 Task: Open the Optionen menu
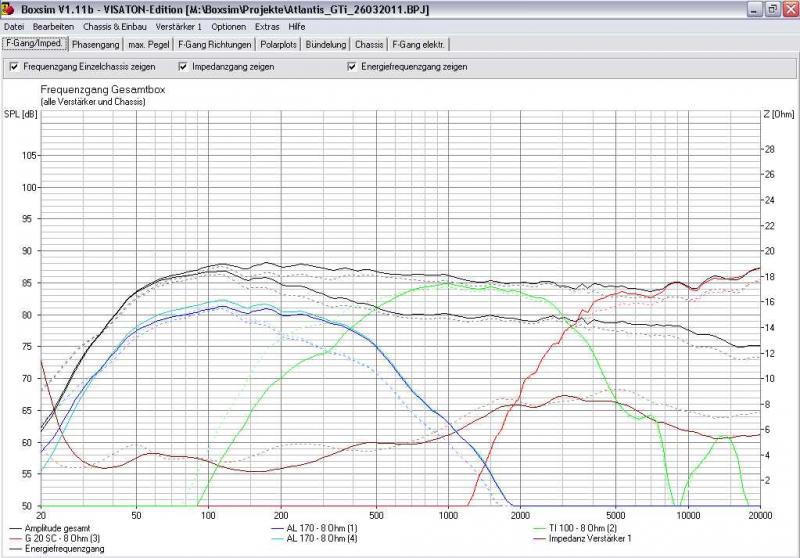229,27
